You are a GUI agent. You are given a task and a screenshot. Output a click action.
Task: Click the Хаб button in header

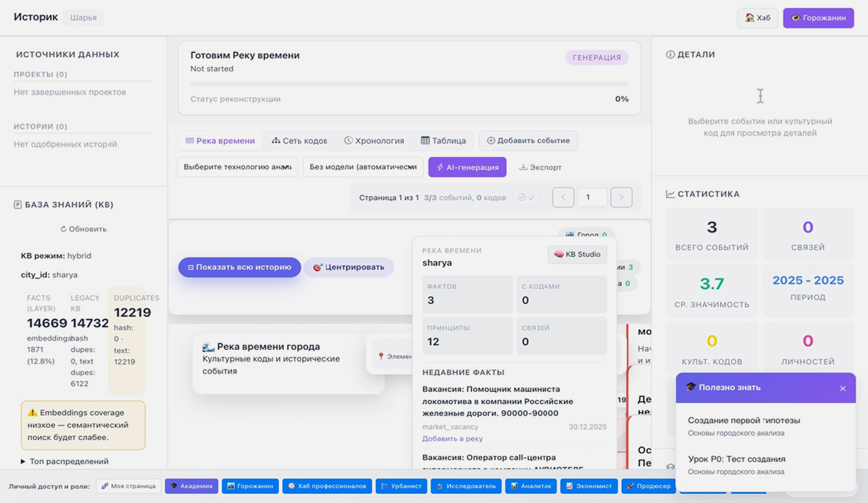tap(757, 18)
